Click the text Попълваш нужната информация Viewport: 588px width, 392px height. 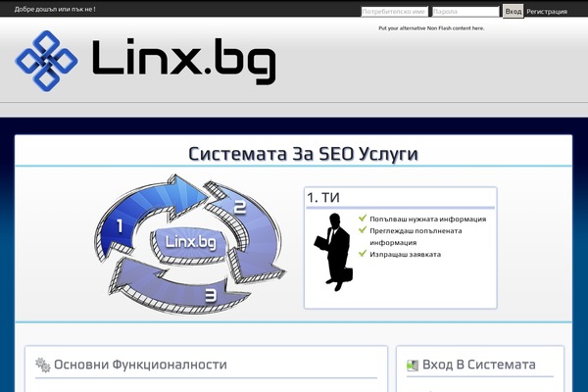[428, 220]
